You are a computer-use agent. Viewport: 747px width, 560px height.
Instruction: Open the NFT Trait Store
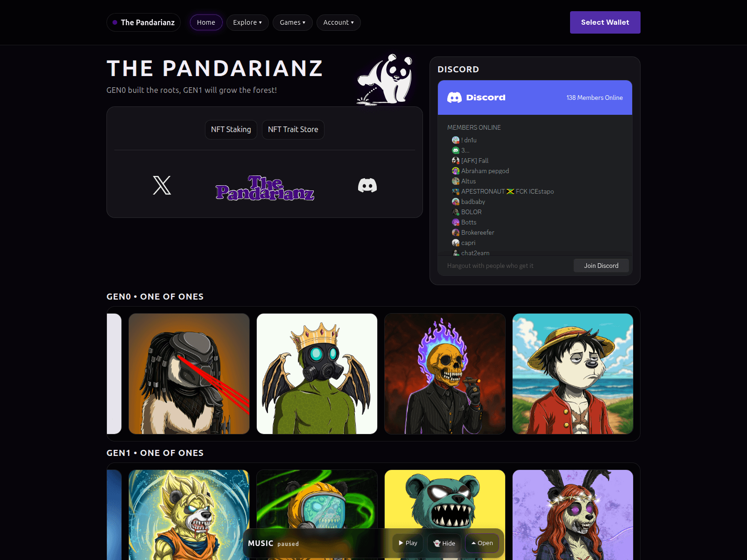click(293, 130)
